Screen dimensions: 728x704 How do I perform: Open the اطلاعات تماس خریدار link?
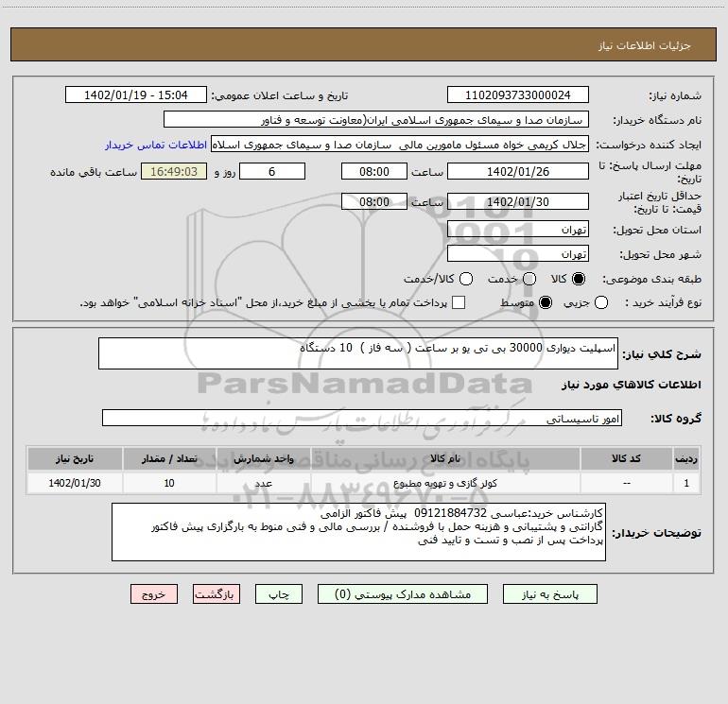click(156, 145)
